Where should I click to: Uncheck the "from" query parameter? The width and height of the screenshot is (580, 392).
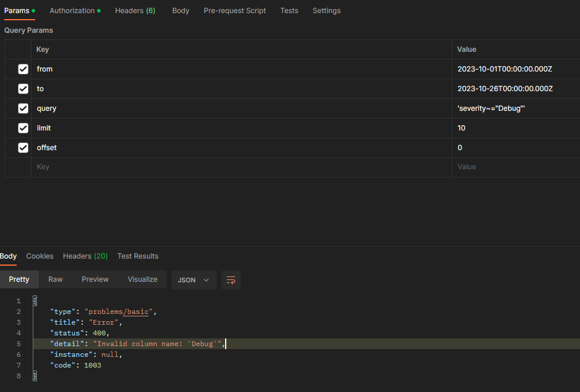pyautogui.click(x=23, y=69)
